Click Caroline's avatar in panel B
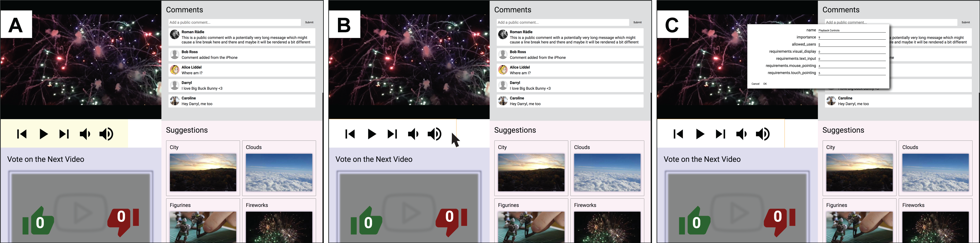Viewport: 980px width, 243px height. pyautogui.click(x=503, y=101)
